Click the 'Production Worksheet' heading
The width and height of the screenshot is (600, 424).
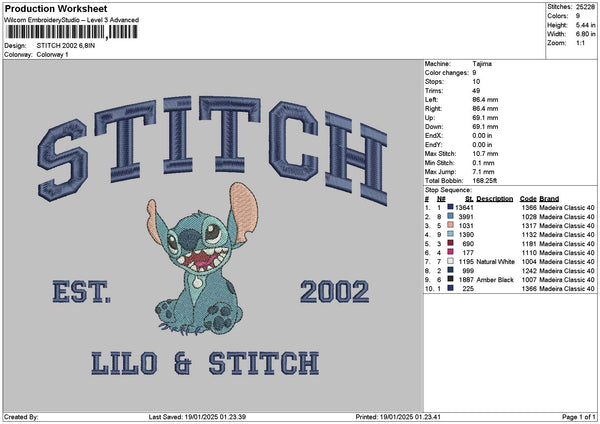coord(56,8)
